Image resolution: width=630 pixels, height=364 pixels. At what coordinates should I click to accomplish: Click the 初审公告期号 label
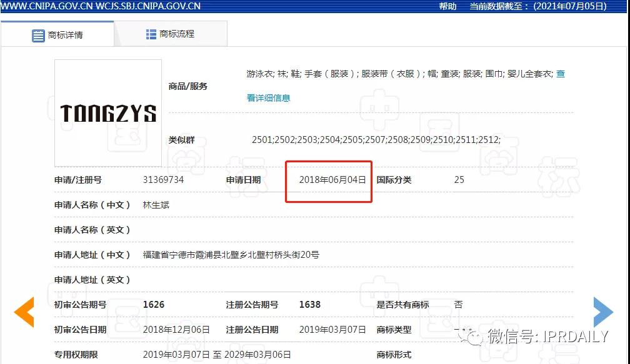pos(80,305)
